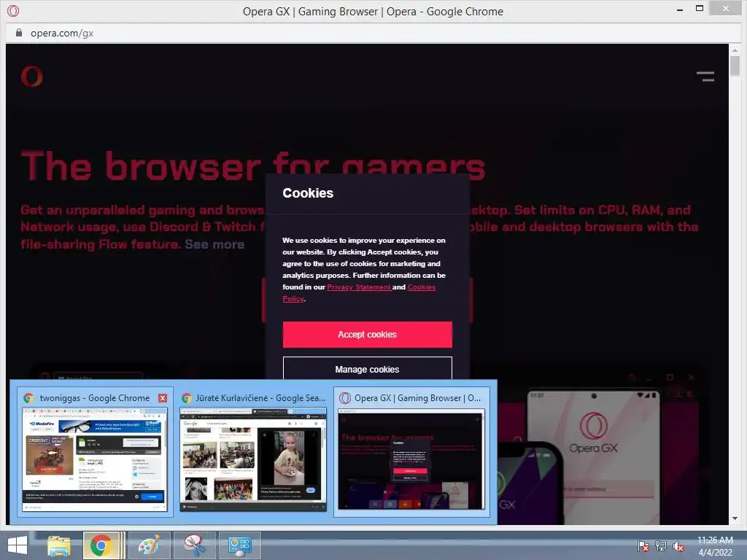Viewport: 747px width, 560px height.
Task: Follow the See more link
Action: 214,244
